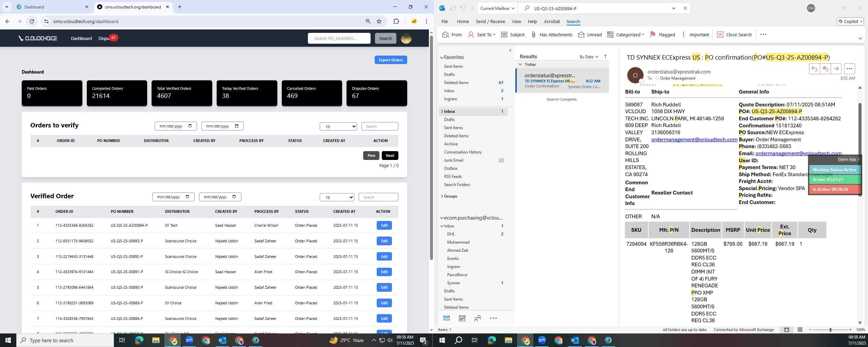Open Outlook Calendar view icon
Viewport: 868px width, 347px height.
click(462, 318)
